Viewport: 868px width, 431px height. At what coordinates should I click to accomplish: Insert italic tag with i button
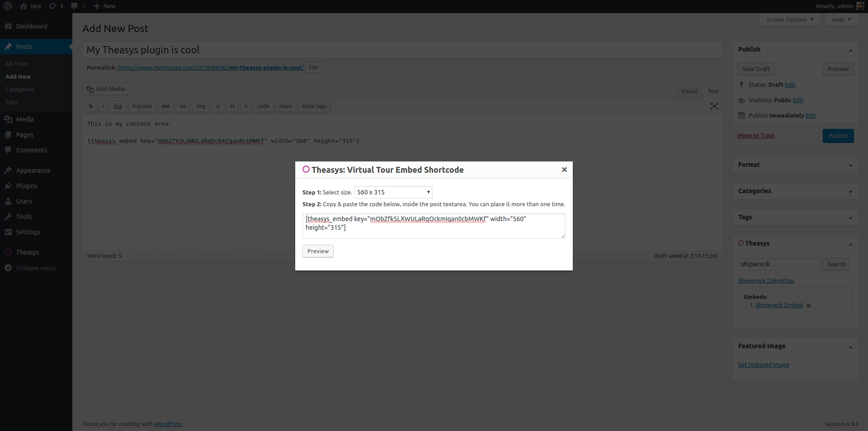point(103,106)
